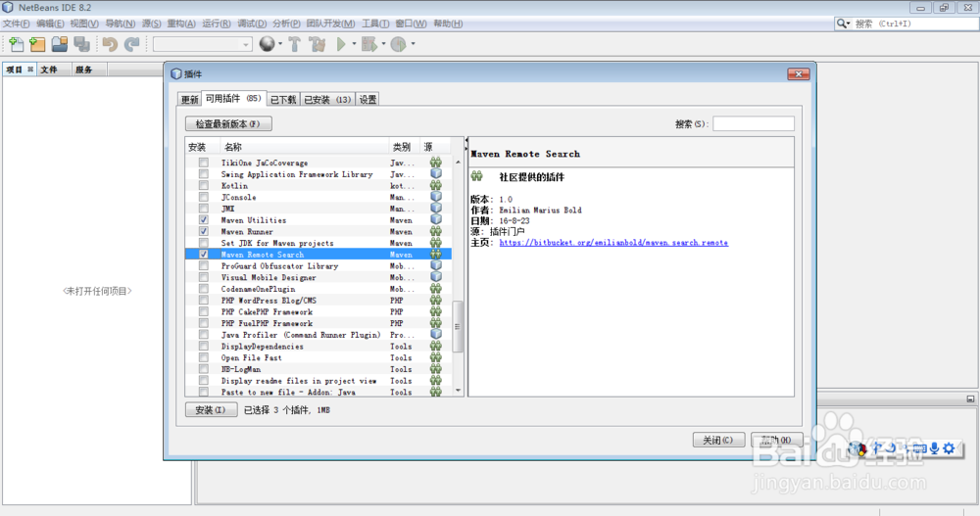The width and height of the screenshot is (980, 516).
Task: Sort the list by the 名称 column header
Action: point(305,147)
